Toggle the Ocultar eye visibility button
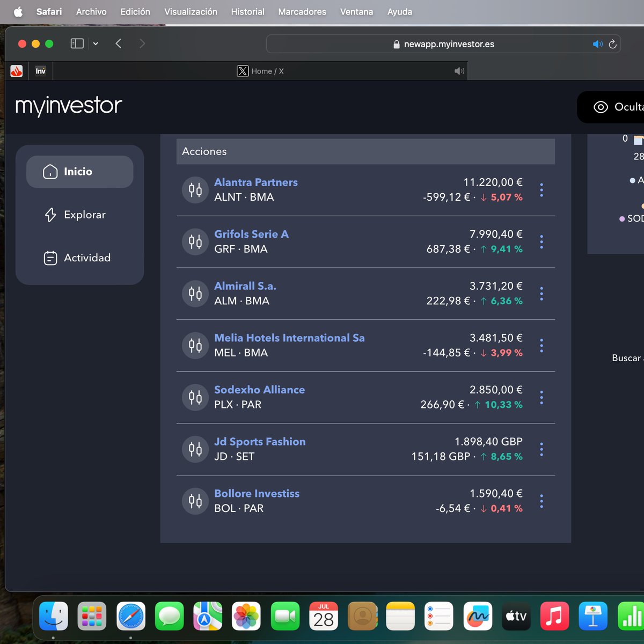Image resolution: width=644 pixels, height=644 pixels. [611, 107]
